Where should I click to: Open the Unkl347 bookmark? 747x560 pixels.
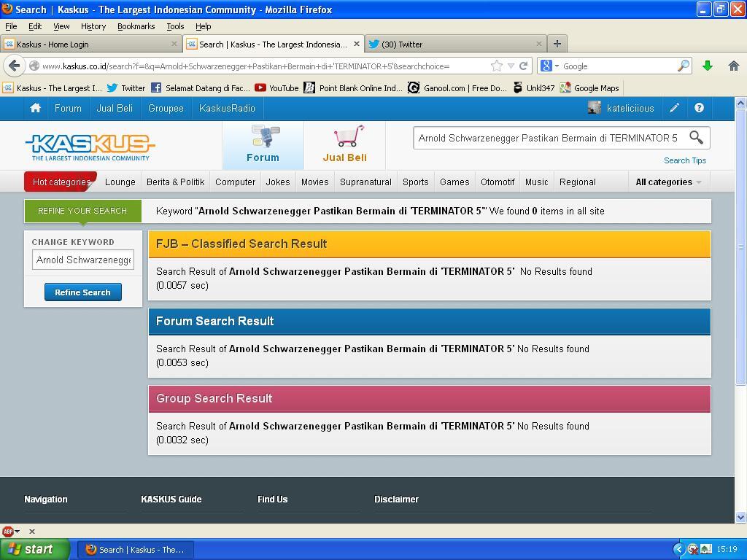pyautogui.click(x=533, y=88)
